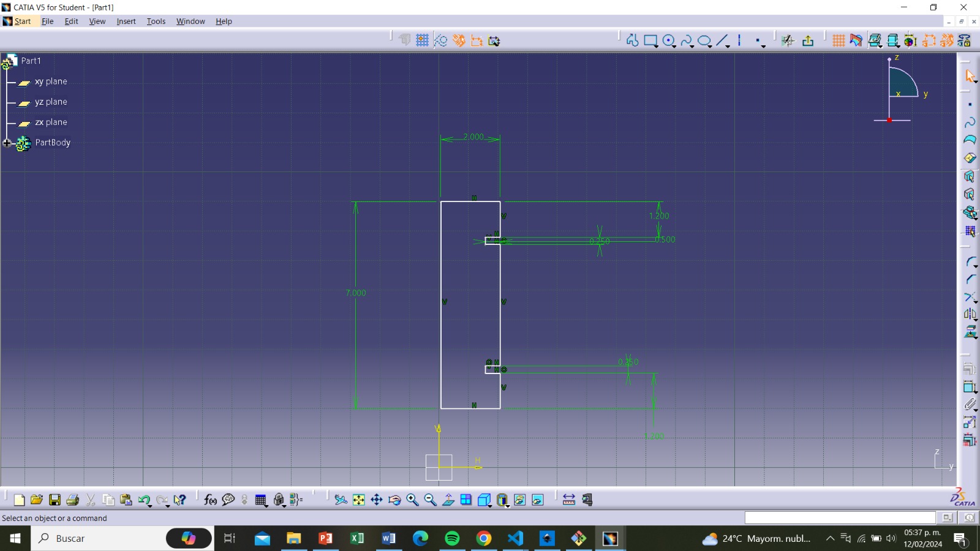Click the Create Multi-View icon
980x551 pixels.
pos(466,500)
